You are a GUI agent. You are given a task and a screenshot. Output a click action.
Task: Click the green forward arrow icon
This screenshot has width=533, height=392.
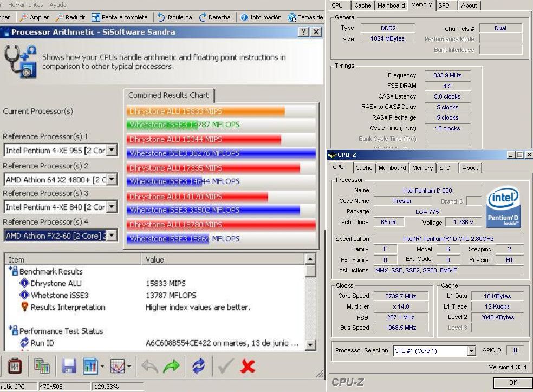[171, 367]
